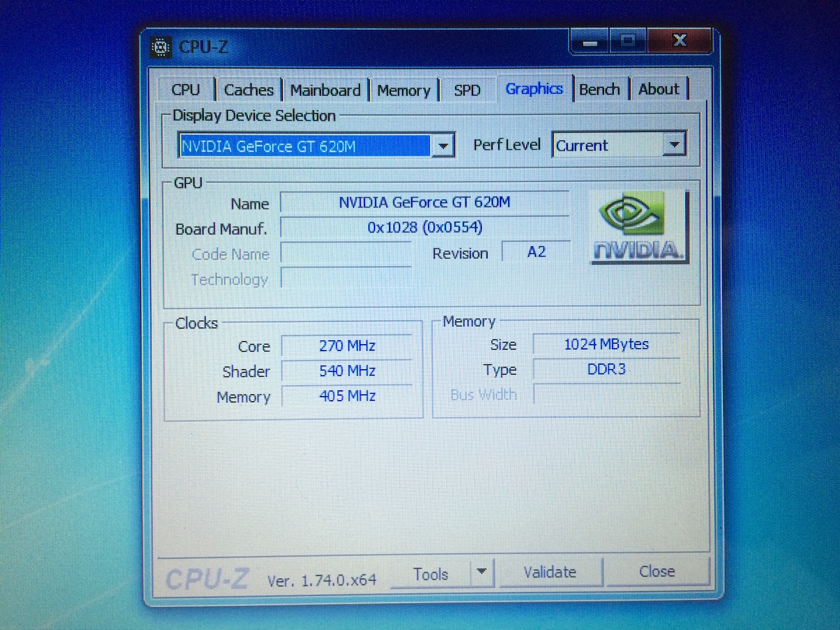Click the Technology label
840x630 pixels.
tap(230, 280)
